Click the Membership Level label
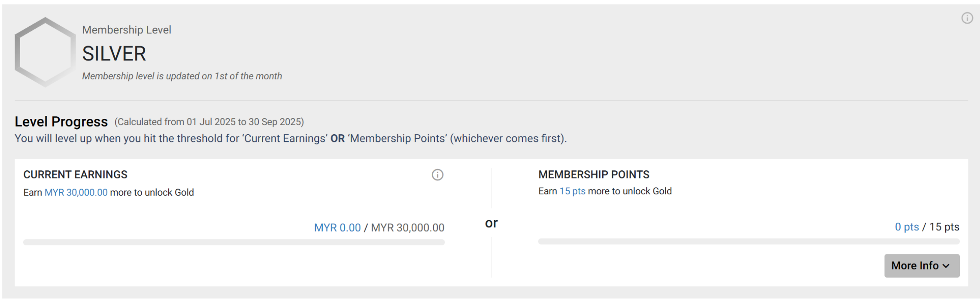Viewport: 980px width, 299px height. point(127,30)
